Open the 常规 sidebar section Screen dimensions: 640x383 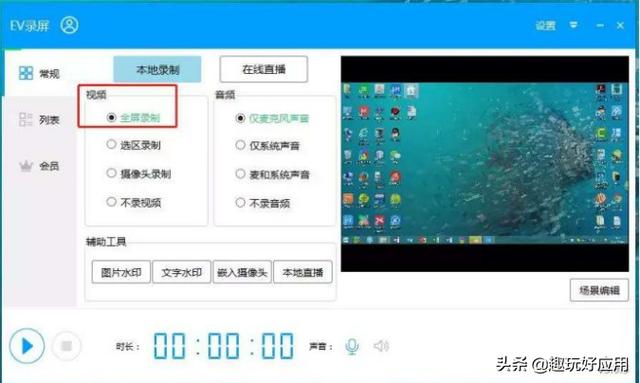tap(40, 73)
